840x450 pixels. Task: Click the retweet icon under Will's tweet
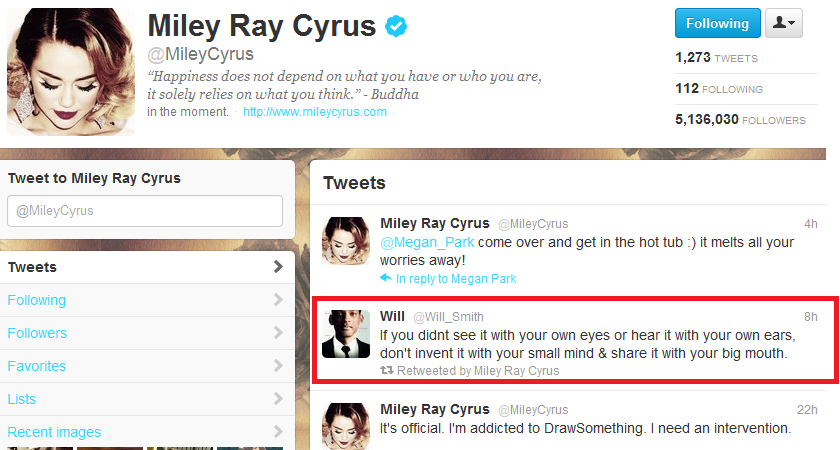(386, 370)
